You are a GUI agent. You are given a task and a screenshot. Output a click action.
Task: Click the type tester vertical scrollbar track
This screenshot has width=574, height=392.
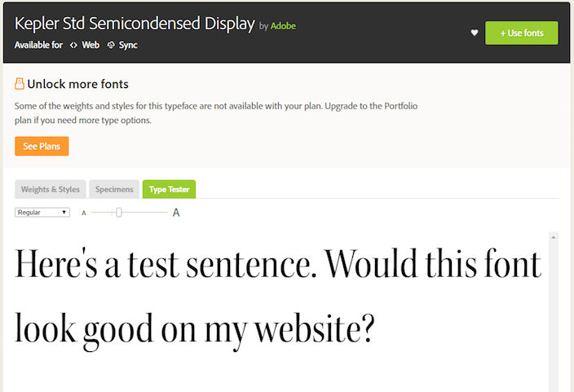click(x=554, y=326)
